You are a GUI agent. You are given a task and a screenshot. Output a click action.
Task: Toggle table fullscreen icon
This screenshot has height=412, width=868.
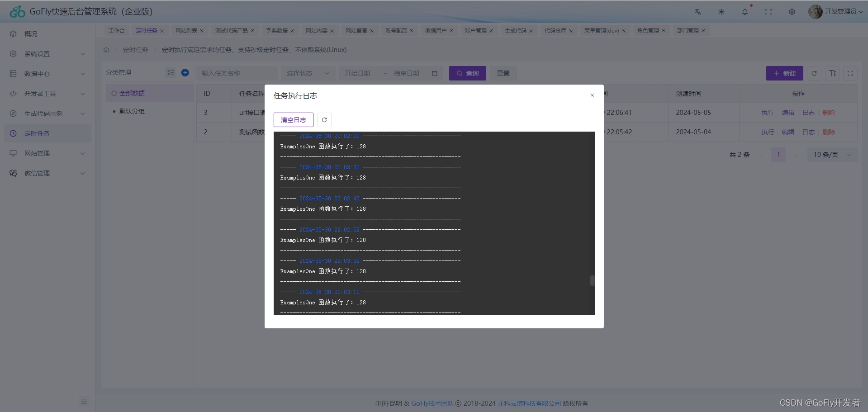tap(850, 73)
